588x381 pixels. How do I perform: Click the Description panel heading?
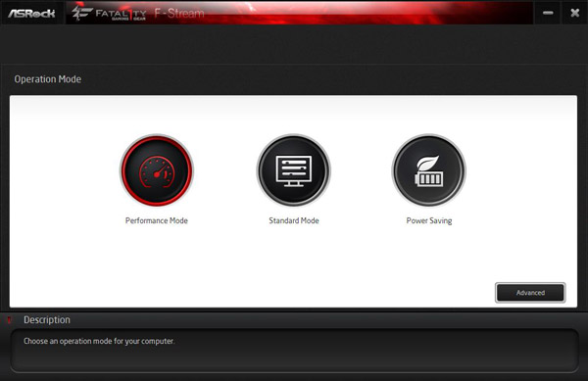click(47, 320)
